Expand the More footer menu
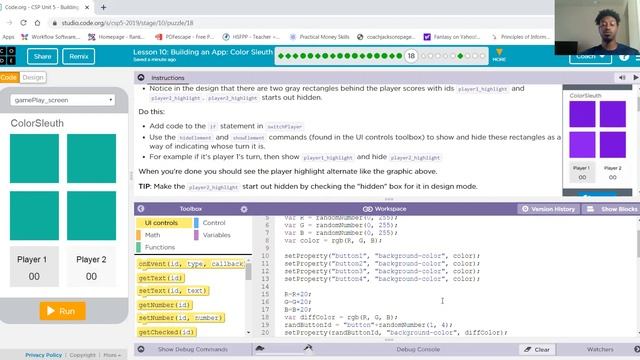 [x=112, y=355]
